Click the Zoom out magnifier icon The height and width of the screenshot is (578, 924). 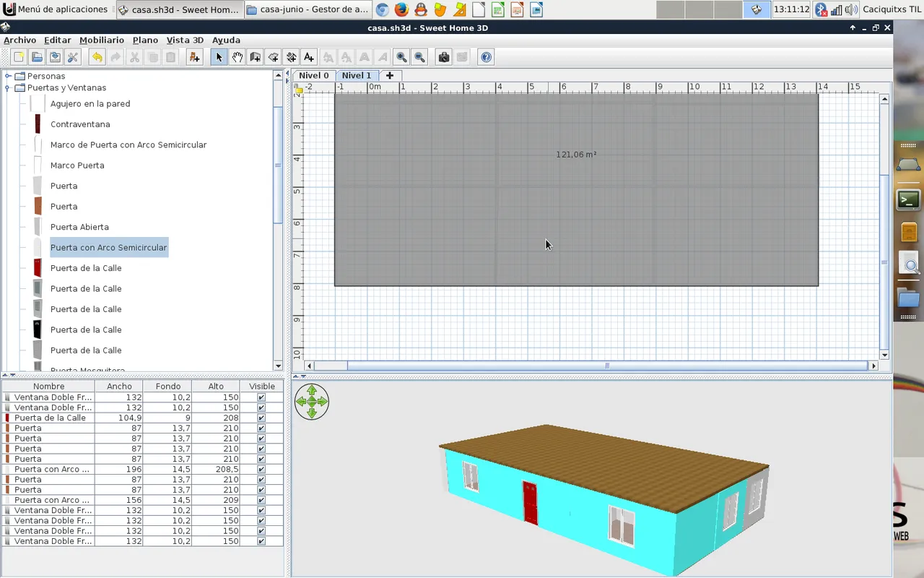(419, 57)
